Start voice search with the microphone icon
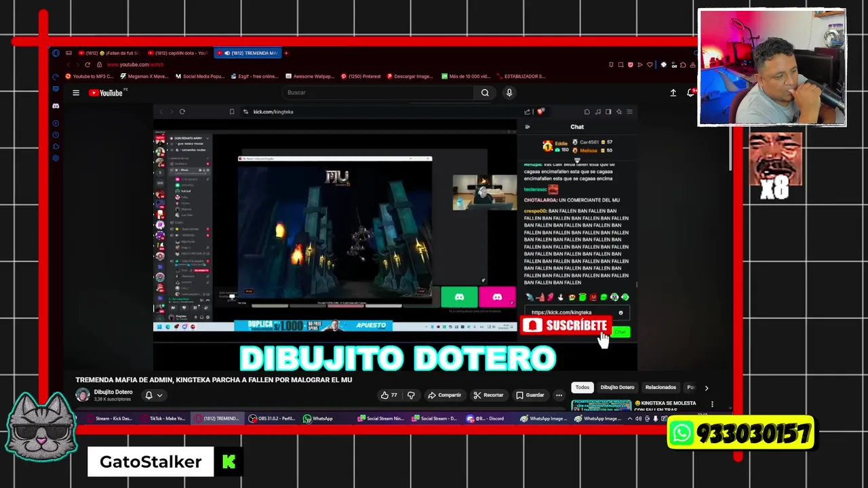Screen dimensions: 868x488 (x=509, y=93)
